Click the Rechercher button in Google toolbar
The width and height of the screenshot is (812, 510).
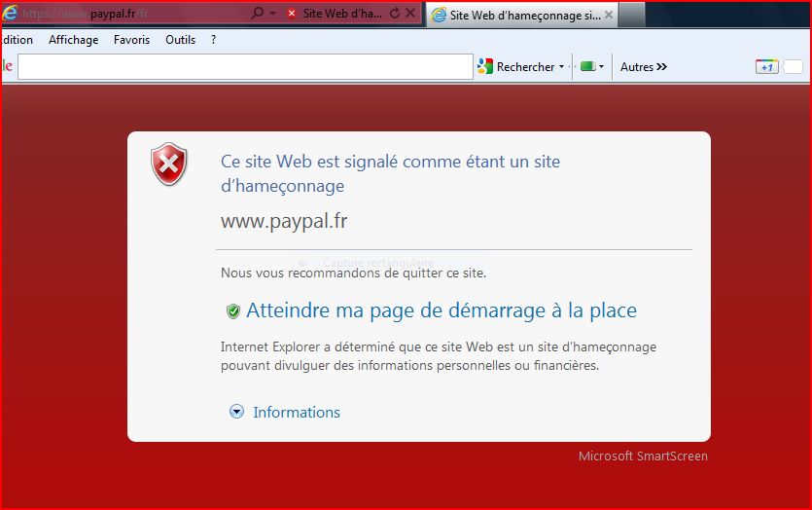tap(519, 67)
